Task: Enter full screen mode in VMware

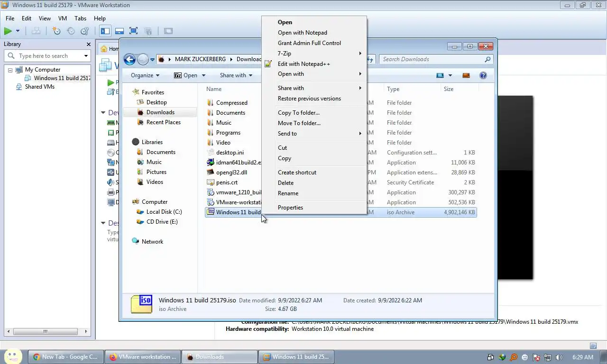Action: (x=134, y=31)
